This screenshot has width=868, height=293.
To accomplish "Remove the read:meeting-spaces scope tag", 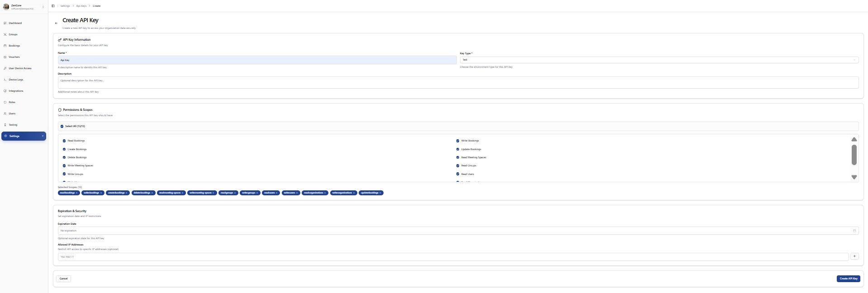I will (x=183, y=193).
